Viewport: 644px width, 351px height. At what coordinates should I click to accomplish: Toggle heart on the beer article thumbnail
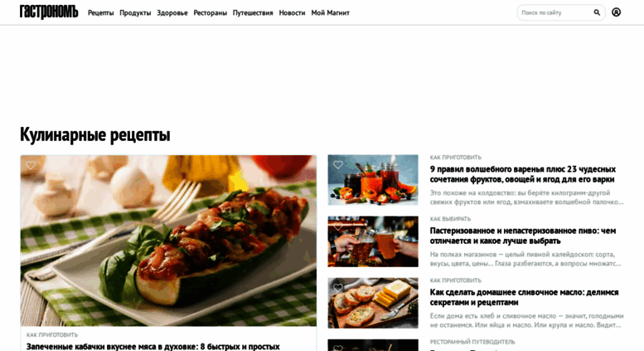click(338, 226)
